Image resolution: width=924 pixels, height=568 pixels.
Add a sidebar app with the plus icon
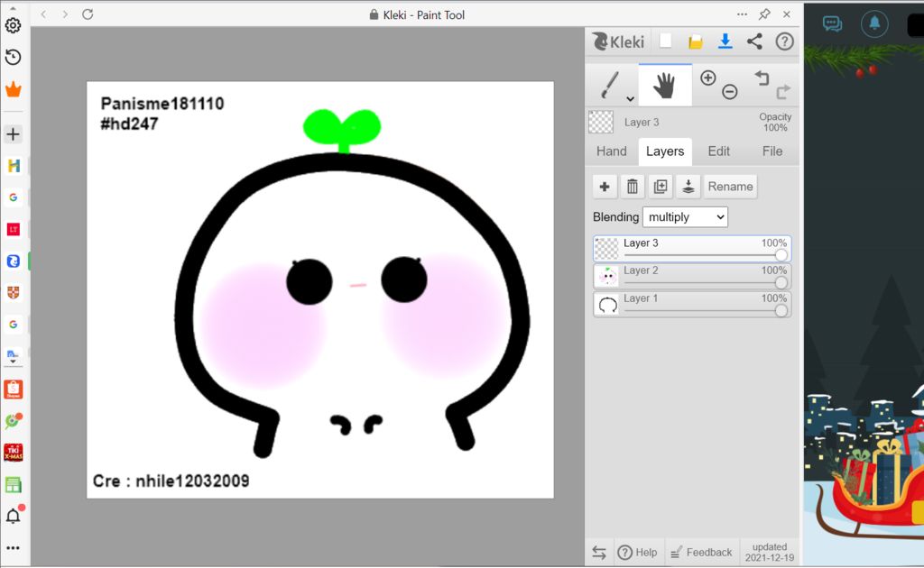pos(13,134)
